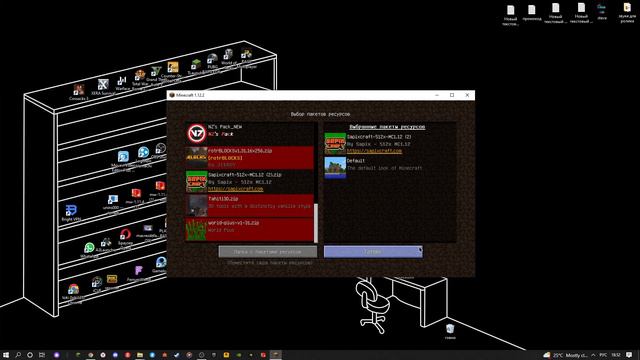The image size is (640, 360).
Task: Open the notification center icon
Action: [629, 355]
